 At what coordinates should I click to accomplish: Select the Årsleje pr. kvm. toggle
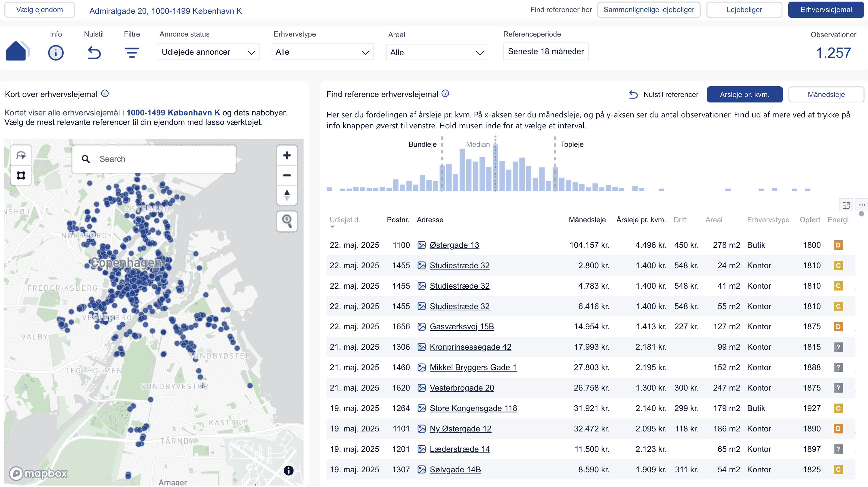pos(744,94)
